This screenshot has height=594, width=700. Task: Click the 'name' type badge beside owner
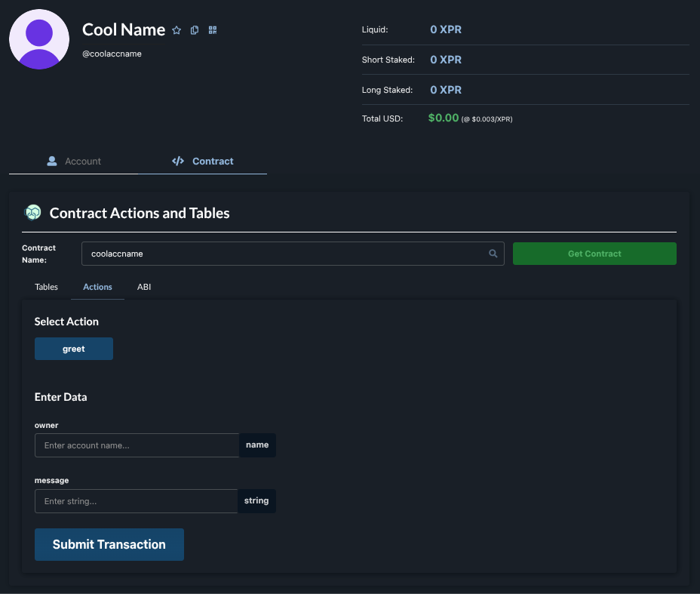[257, 445]
